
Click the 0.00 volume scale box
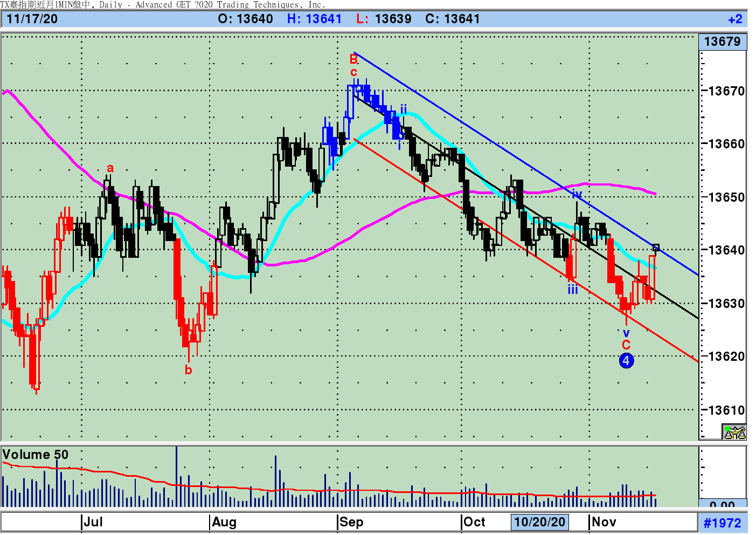pyautogui.click(x=723, y=504)
